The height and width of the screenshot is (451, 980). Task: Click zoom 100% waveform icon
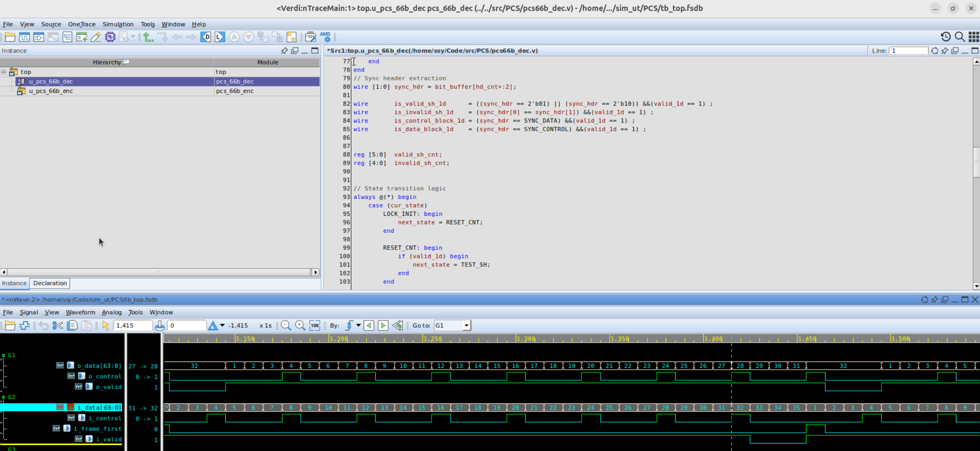(x=315, y=326)
